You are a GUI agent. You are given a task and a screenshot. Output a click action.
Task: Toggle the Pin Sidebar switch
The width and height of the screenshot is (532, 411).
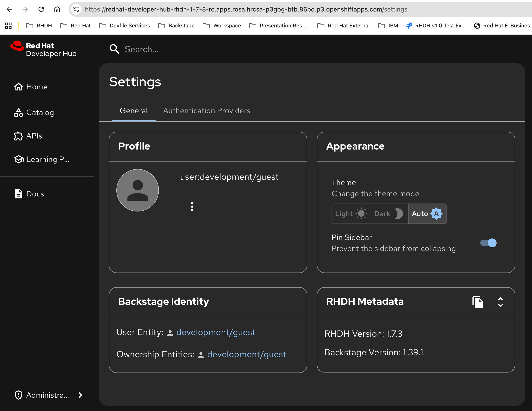[488, 243]
